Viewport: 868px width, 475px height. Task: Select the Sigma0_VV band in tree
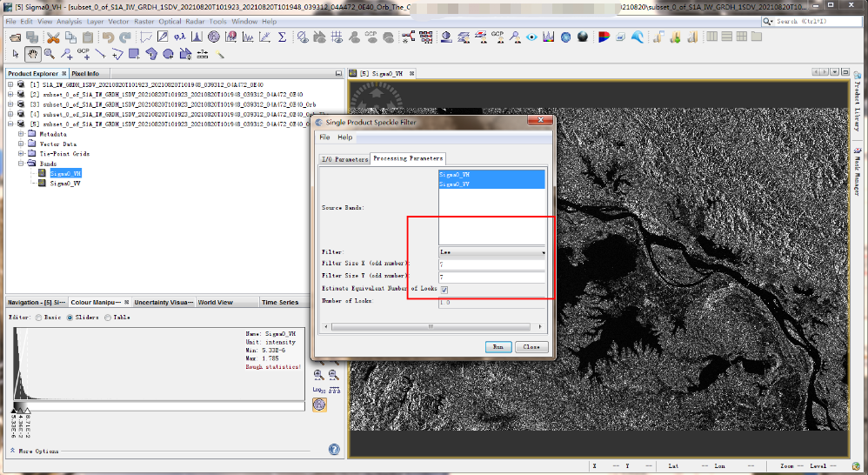point(65,184)
